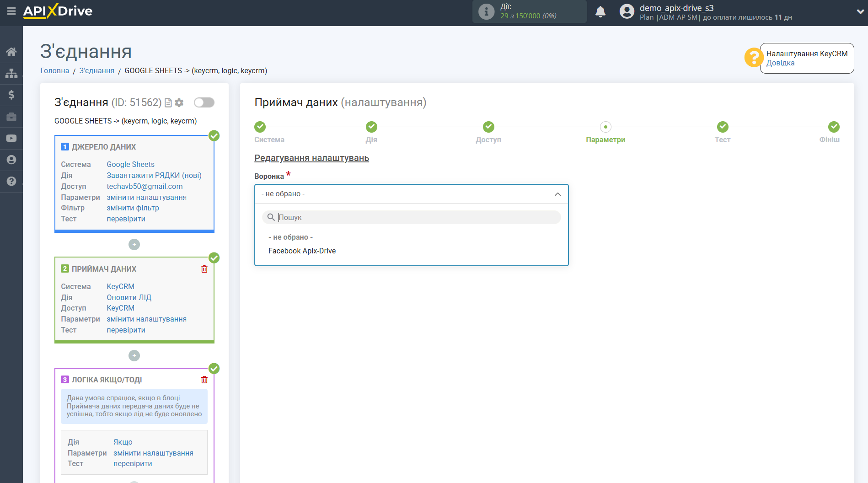This screenshot has width=868, height=483.
Task: Go to the Дія step
Action: pos(371,127)
